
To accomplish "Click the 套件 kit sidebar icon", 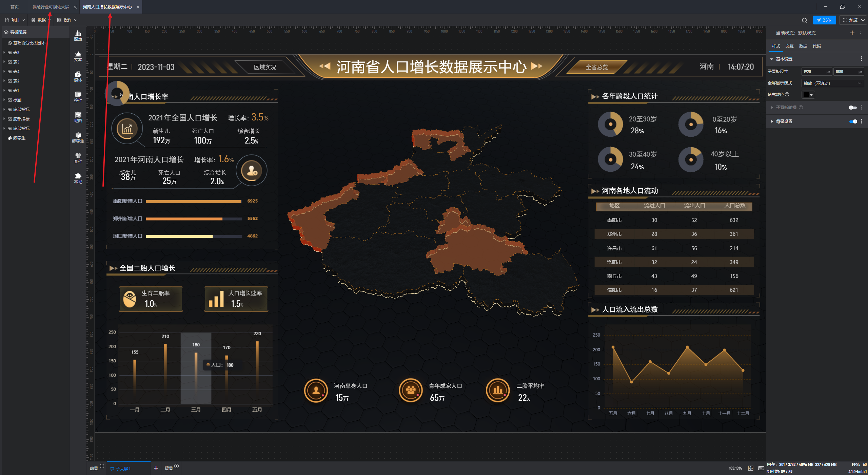I will click(78, 157).
